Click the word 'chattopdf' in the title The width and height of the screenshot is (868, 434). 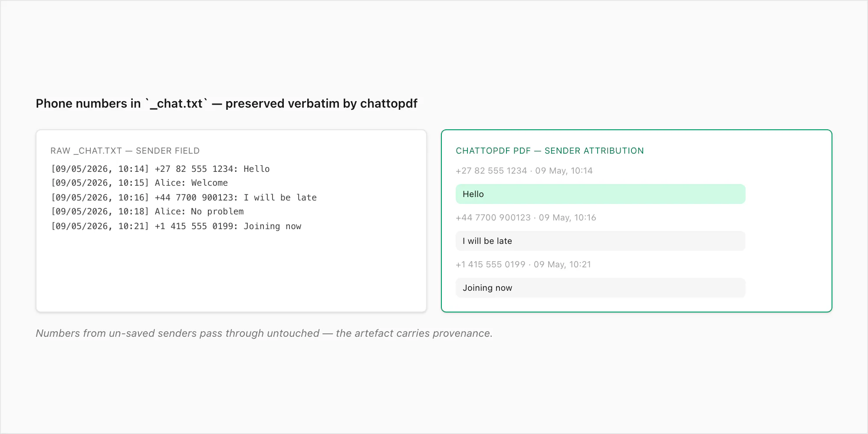388,103
